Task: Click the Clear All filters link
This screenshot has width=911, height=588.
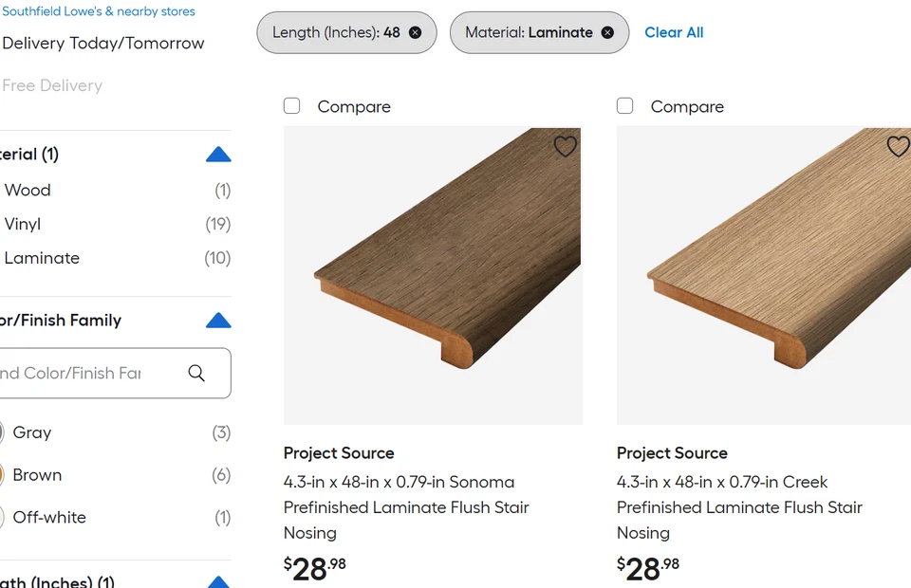Action: [674, 32]
